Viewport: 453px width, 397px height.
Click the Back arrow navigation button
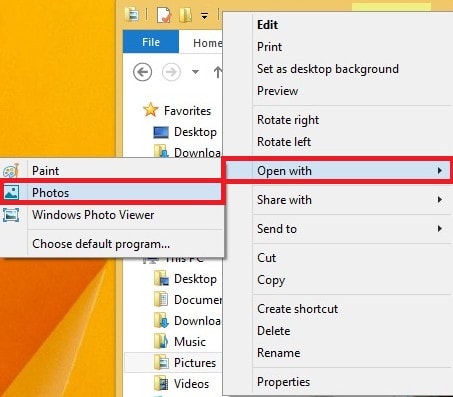143,72
